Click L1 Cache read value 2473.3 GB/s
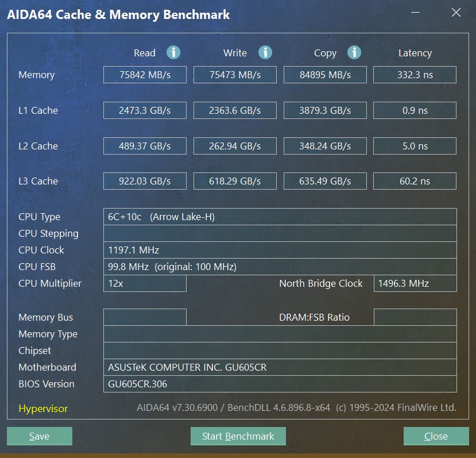Viewport: 476px width, 458px height. [145, 110]
